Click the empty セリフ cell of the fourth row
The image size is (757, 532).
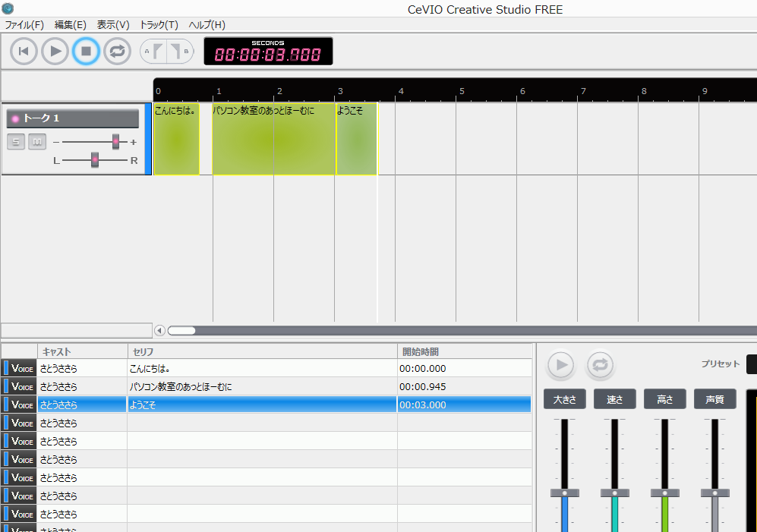262,423
